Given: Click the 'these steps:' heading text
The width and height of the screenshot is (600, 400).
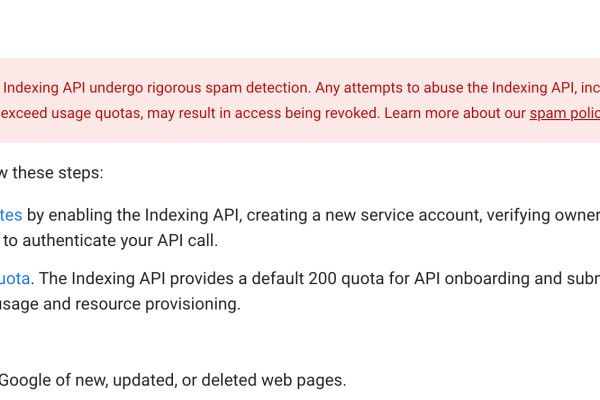Looking at the screenshot, I should [58, 173].
